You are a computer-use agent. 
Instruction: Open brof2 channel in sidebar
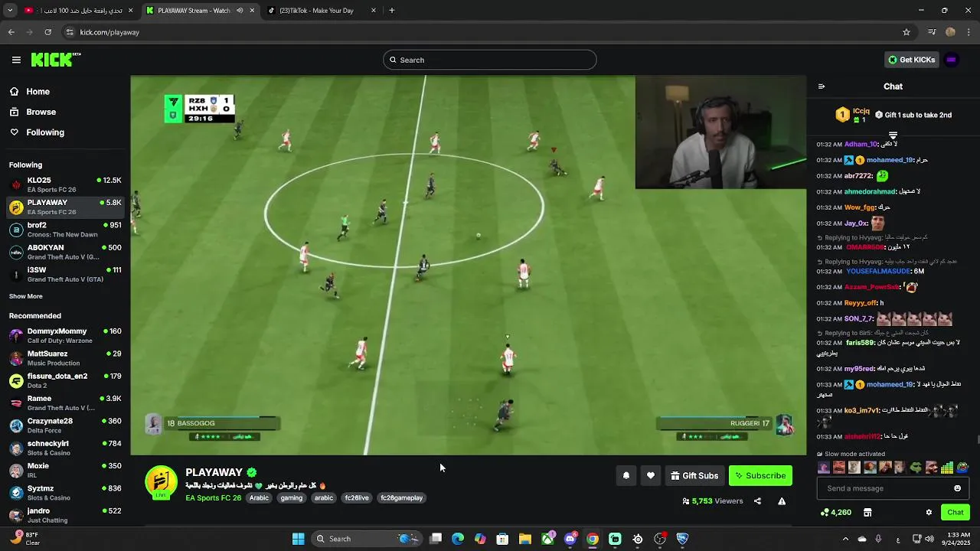tap(65, 230)
